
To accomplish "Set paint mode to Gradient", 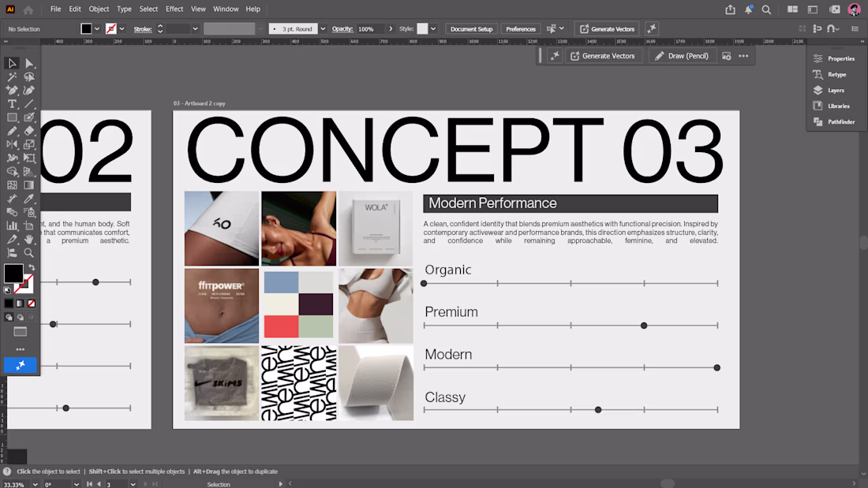I will pos(20,304).
